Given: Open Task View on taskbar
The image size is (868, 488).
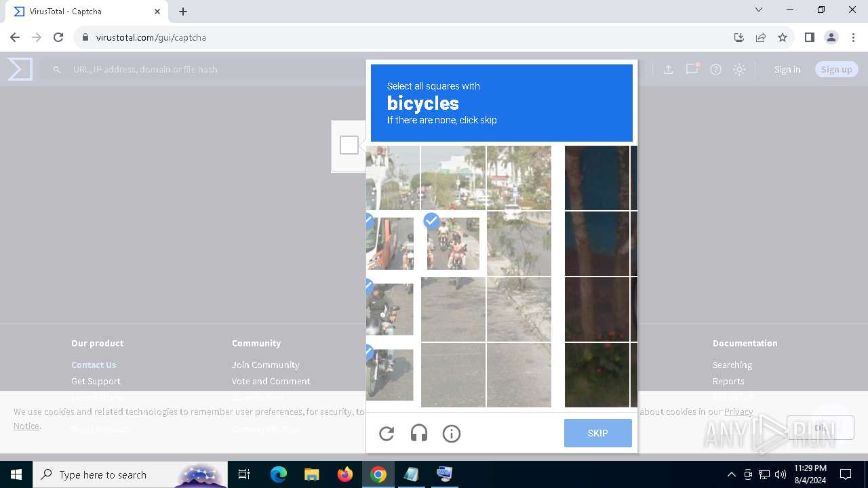Looking at the screenshot, I should [x=244, y=474].
